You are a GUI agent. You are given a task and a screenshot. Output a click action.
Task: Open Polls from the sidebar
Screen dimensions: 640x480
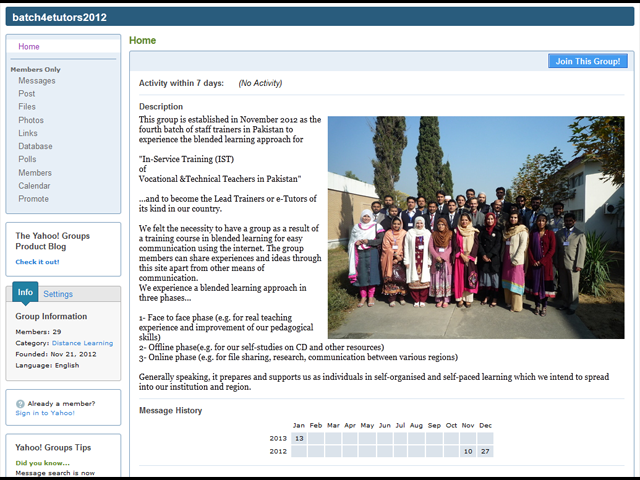coord(27,159)
